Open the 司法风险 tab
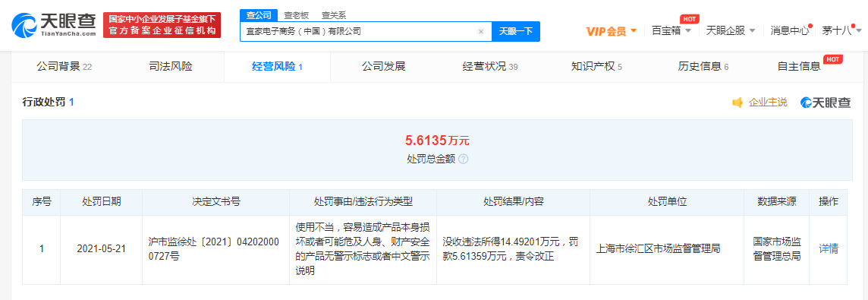Screen dimensions: 868x300 pyautogui.click(x=171, y=67)
